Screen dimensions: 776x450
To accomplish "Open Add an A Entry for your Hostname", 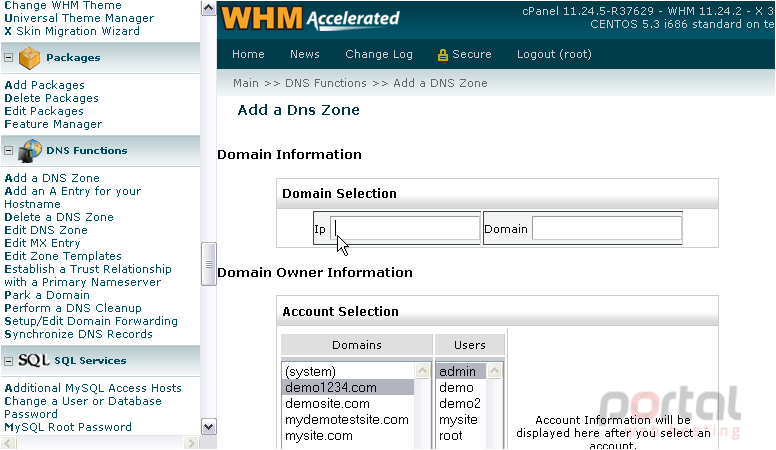I will 72,198.
